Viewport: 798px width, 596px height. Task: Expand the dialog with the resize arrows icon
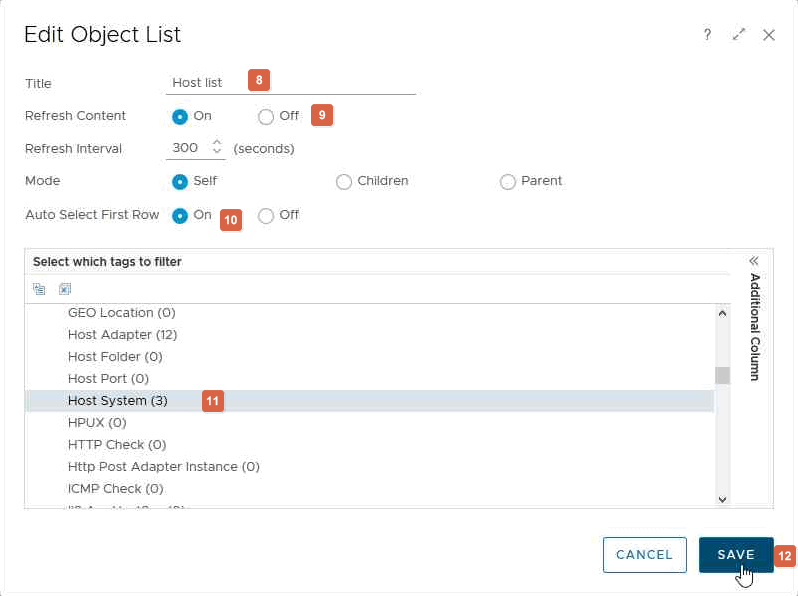(739, 34)
